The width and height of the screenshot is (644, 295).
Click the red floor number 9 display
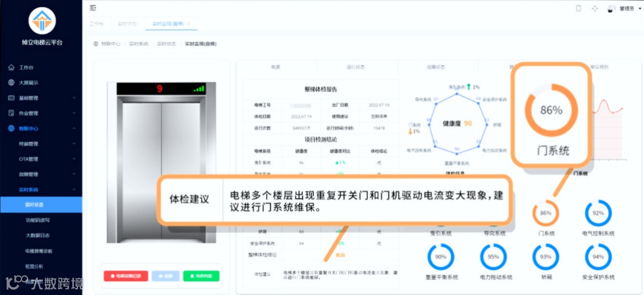point(159,89)
